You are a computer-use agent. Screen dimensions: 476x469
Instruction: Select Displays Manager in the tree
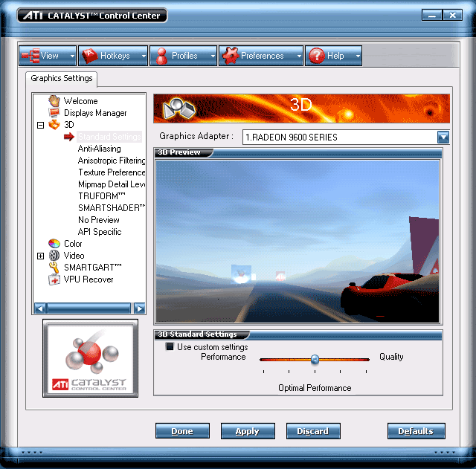[95, 113]
